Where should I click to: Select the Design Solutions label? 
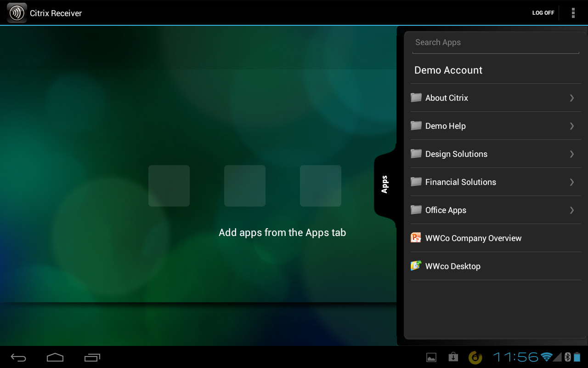[456, 154]
